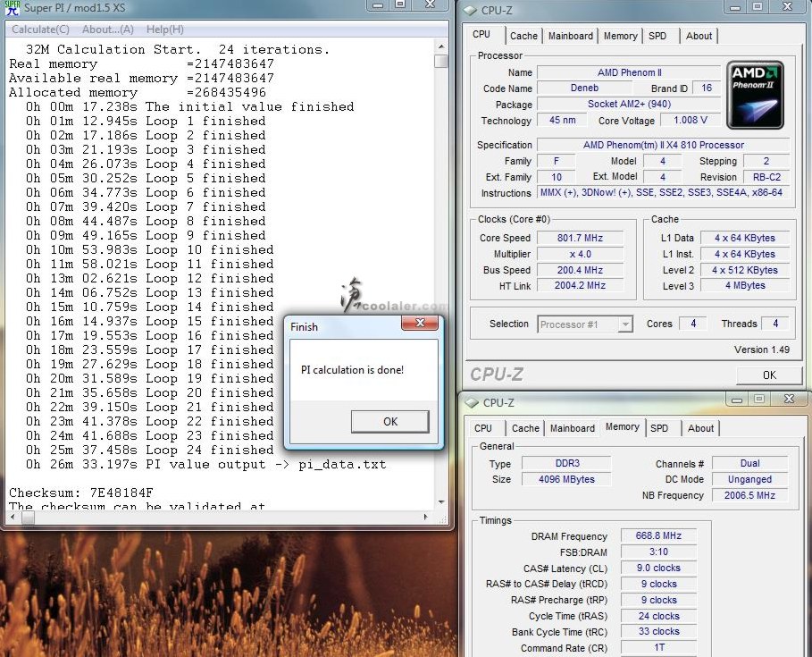Click the '200.4 MHz' Bus Speed value
Image resolution: width=812 pixels, height=657 pixels.
(580, 270)
